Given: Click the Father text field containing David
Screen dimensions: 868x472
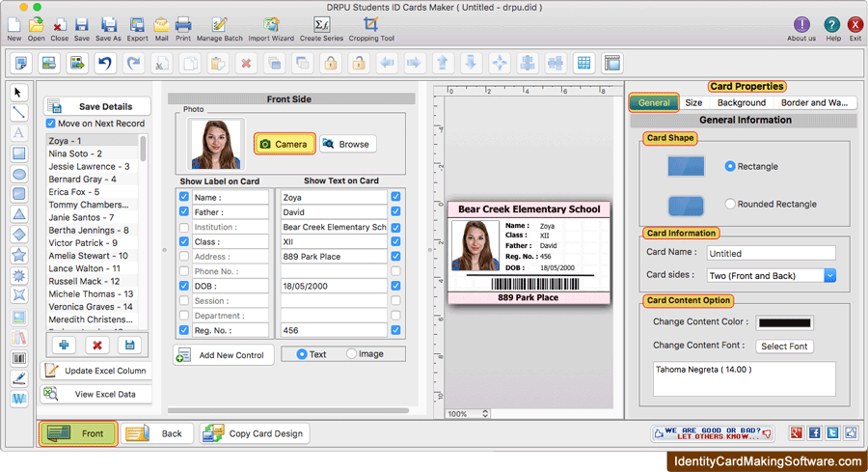Looking at the screenshot, I should (334, 212).
